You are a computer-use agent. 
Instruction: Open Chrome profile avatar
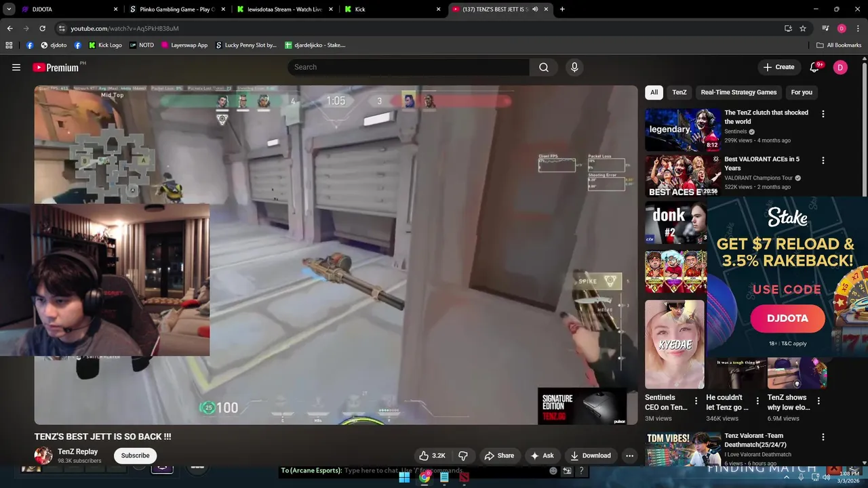coord(842,28)
